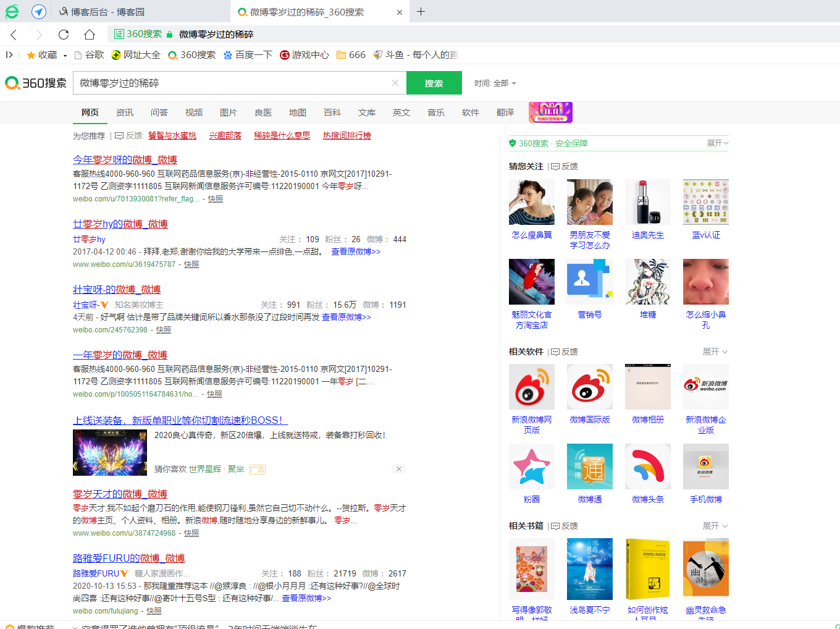Open the 微博通 app icon
Viewport: 840px width, 629px height.
(590, 466)
